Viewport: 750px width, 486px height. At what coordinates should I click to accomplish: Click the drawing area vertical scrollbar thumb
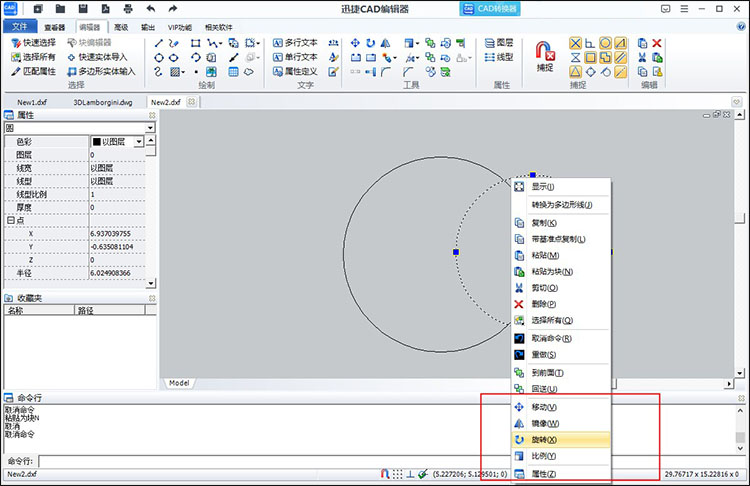(x=739, y=218)
